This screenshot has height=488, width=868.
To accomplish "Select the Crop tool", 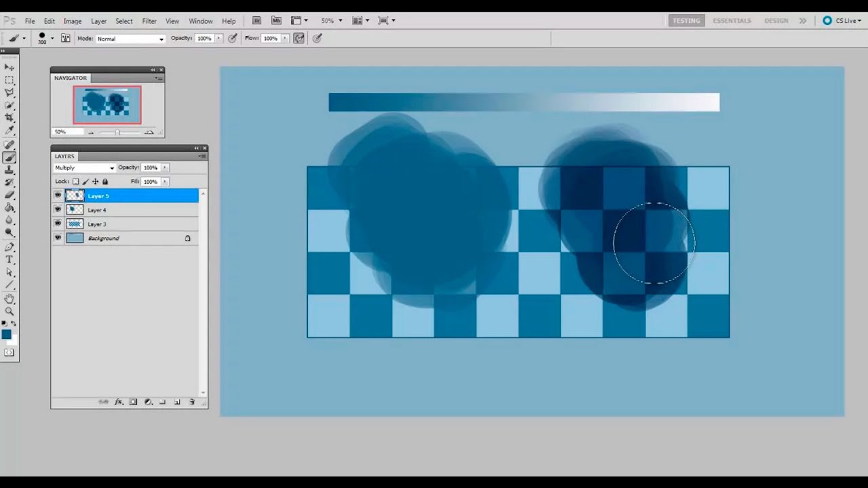I will pyautogui.click(x=9, y=118).
